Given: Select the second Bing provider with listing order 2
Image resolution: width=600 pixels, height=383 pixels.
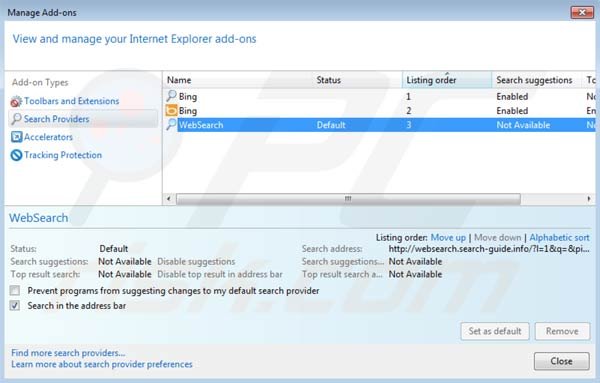Looking at the screenshot, I should 379,111.
